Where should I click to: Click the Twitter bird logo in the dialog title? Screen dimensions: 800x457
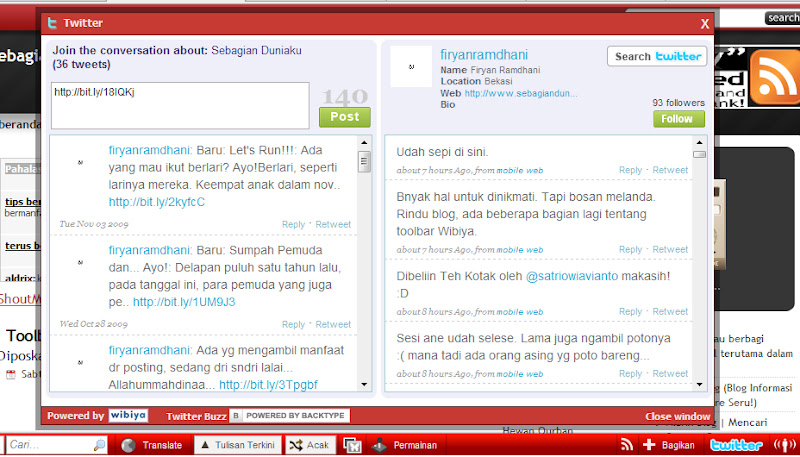52,23
